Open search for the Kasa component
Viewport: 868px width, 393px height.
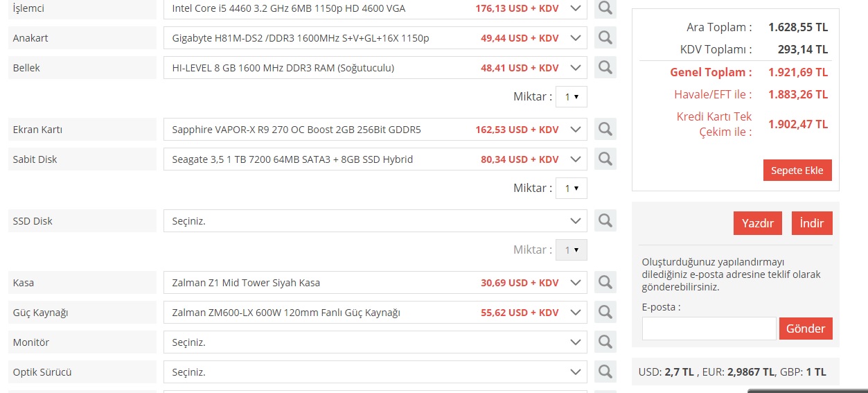pos(605,282)
